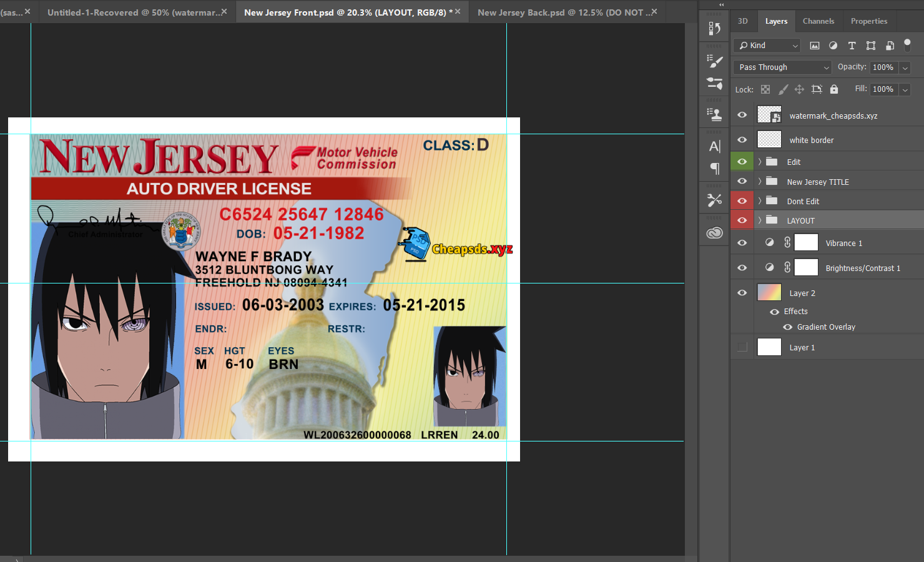The width and height of the screenshot is (924, 562).
Task: Open the History panel icon
Action: click(714, 29)
